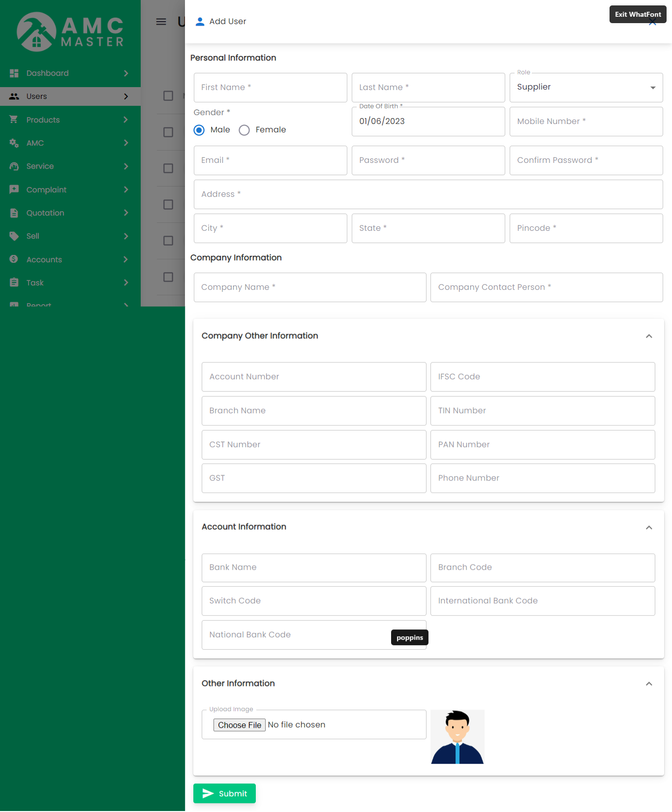Click into the First Name field
672x812 pixels.
coord(270,88)
